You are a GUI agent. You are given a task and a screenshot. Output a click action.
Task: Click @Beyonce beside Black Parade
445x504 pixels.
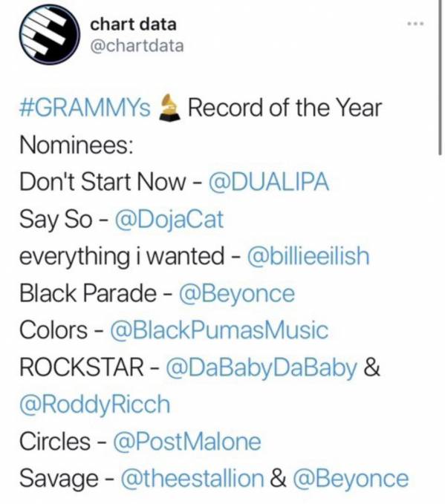click(x=236, y=294)
